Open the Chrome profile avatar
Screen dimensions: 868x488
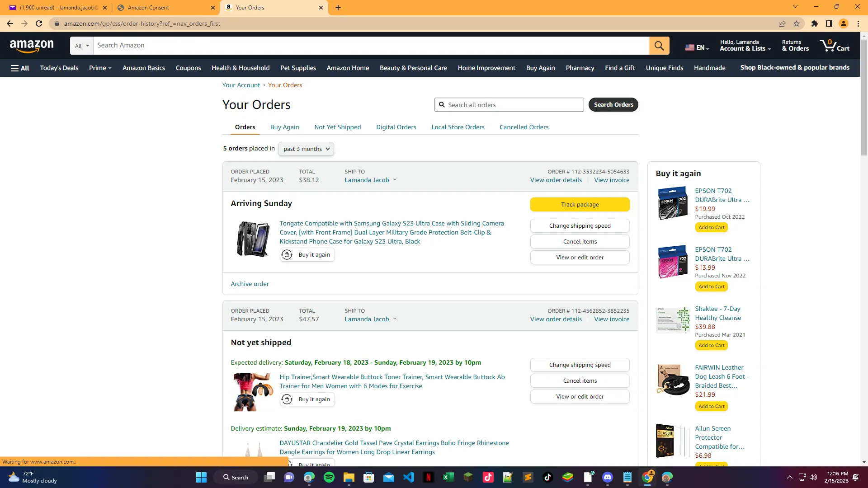[x=844, y=23]
